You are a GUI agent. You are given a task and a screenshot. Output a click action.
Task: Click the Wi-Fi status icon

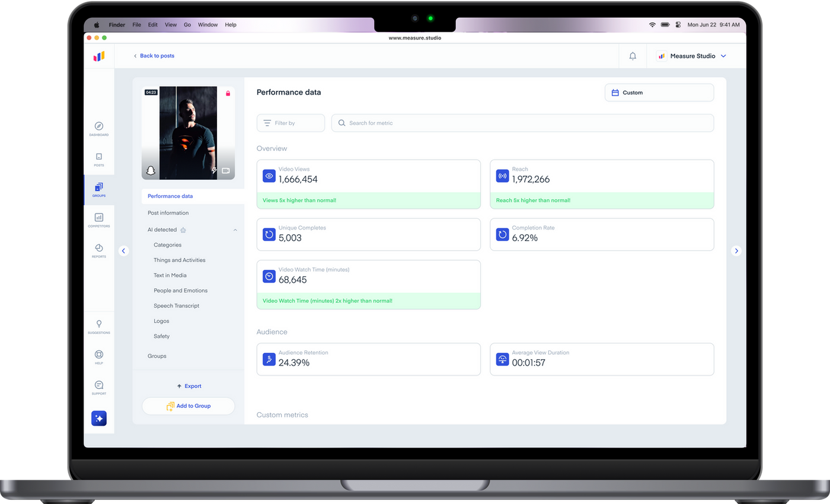(x=653, y=25)
